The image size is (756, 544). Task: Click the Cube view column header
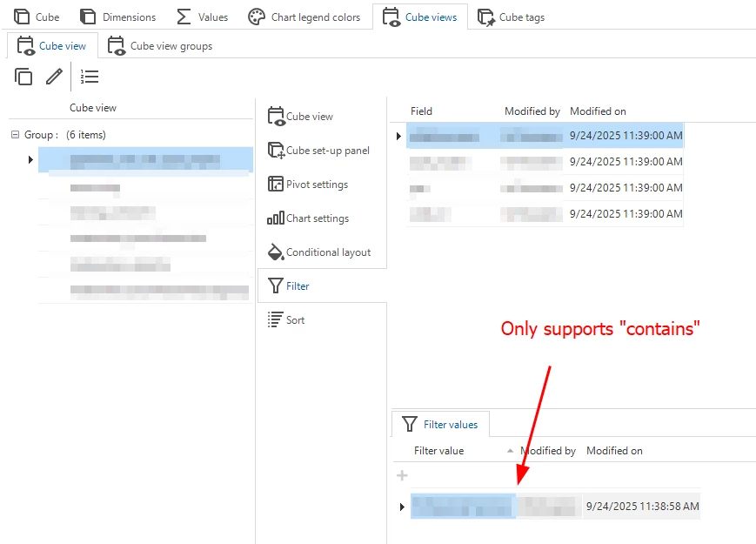(92, 108)
